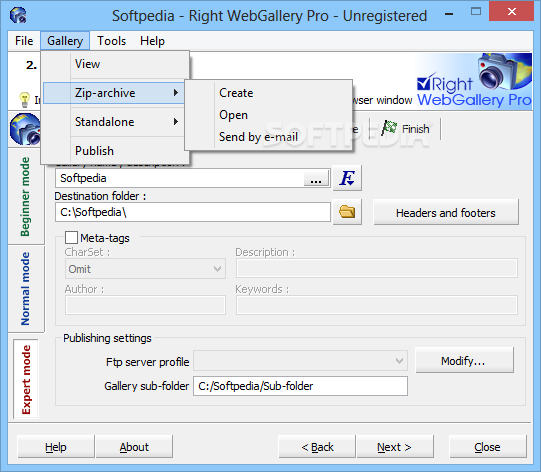This screenshot has height=472, width=541.
Task: Enable the Meta-tags checkbox
Action: [x=71, y=238]
